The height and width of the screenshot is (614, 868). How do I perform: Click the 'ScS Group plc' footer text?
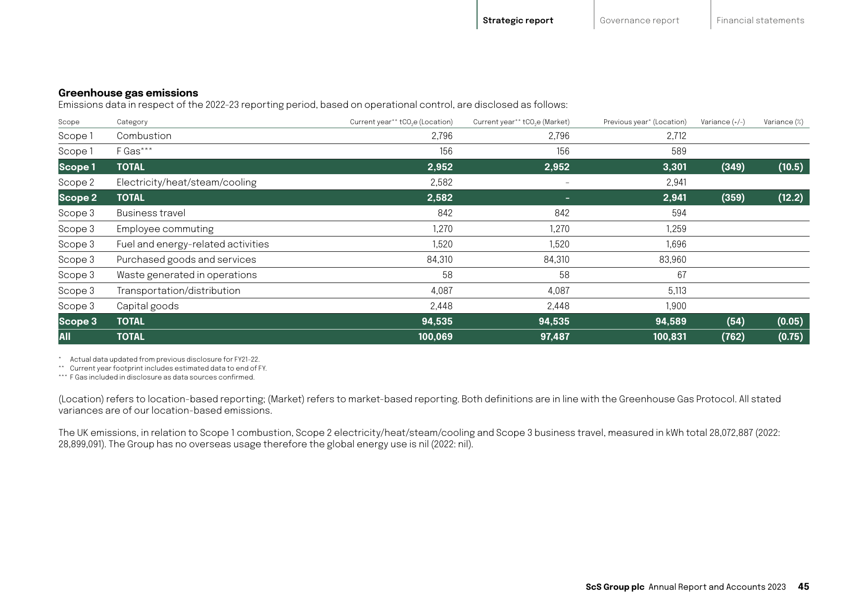click(x=615, y=587)
